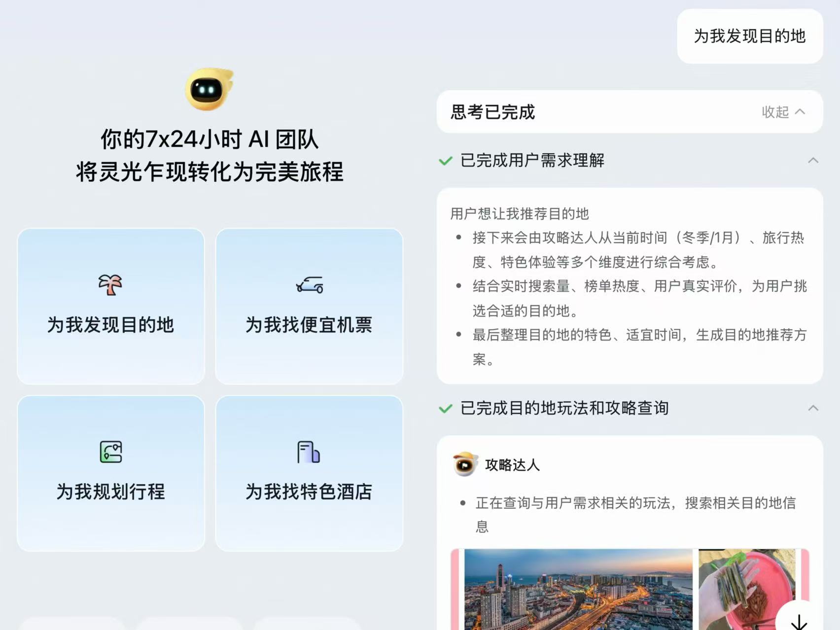
Task: Tap the 为我找特色酒店 card label
Action: [309, 491]
